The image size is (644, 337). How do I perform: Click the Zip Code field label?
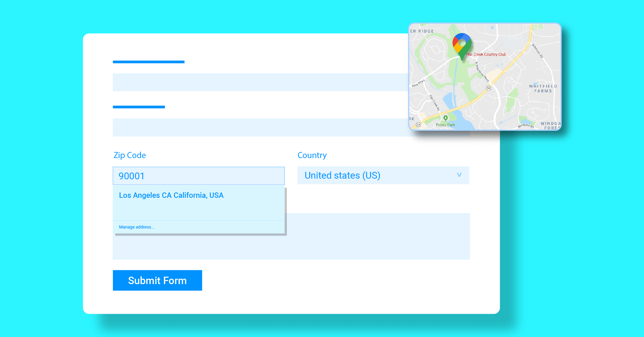129,155
